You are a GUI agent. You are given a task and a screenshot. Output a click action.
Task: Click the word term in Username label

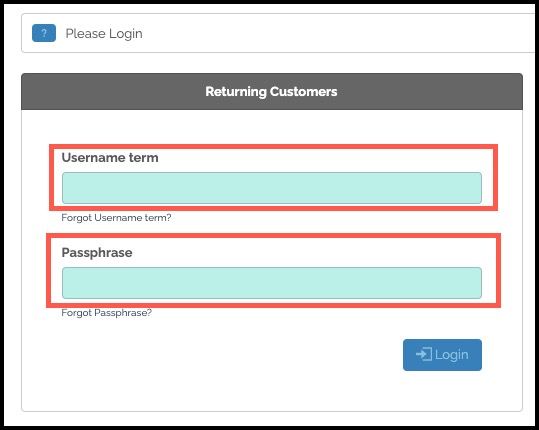coord(144,158)
